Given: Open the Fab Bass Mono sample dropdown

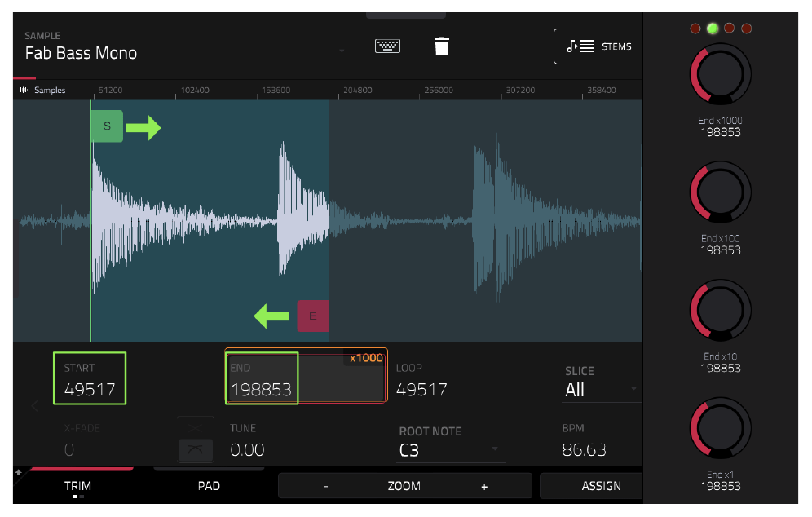Looking at the screenshot, I should click(187, 53).
